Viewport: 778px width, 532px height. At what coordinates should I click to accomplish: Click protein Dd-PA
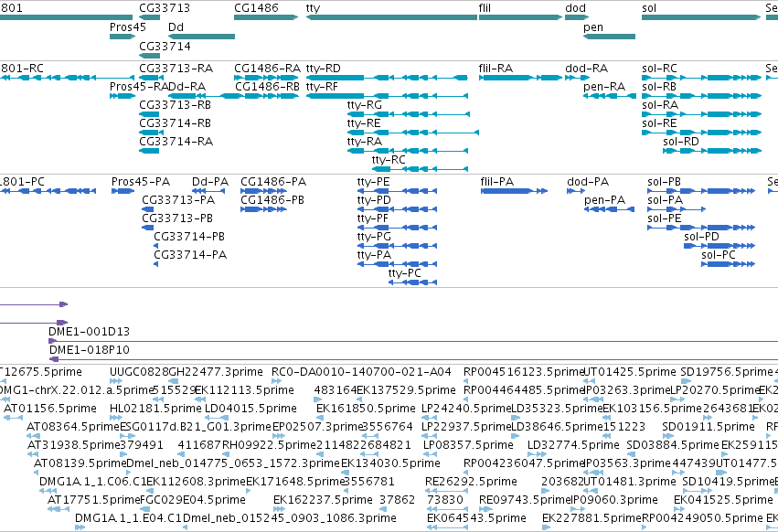click(x=208, y=191)
